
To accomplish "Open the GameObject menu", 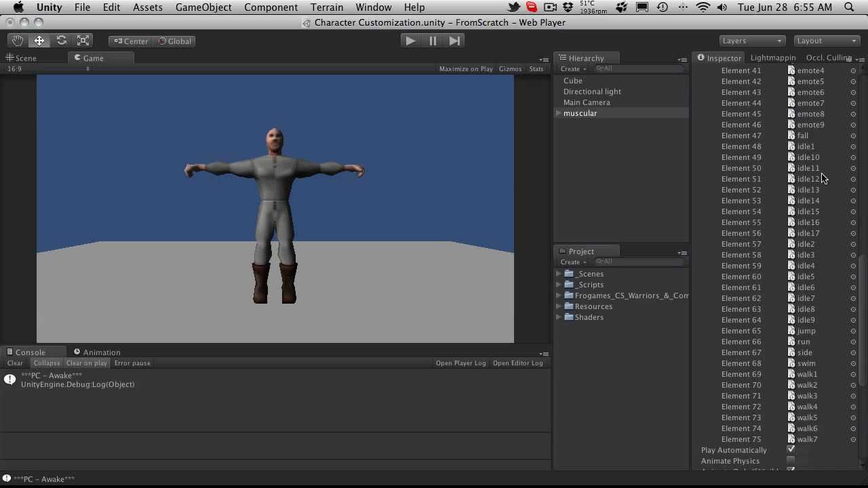I will point(203,7).
